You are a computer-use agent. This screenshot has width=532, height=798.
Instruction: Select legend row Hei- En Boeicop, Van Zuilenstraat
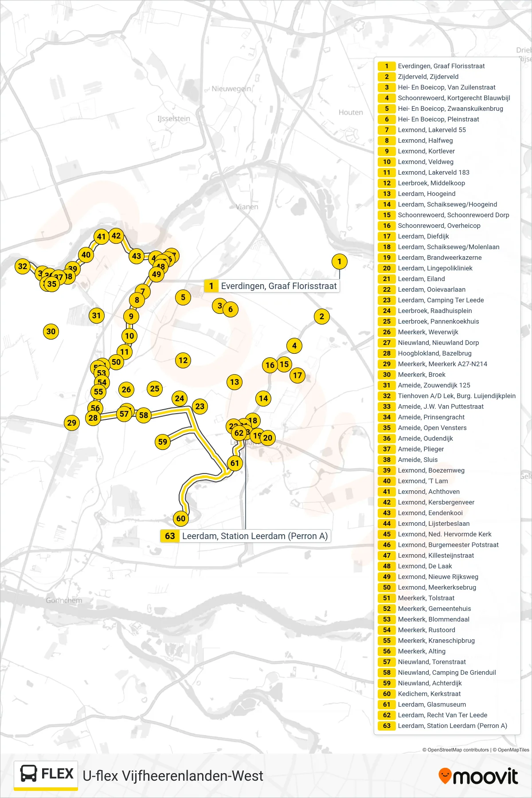point(447,87)
